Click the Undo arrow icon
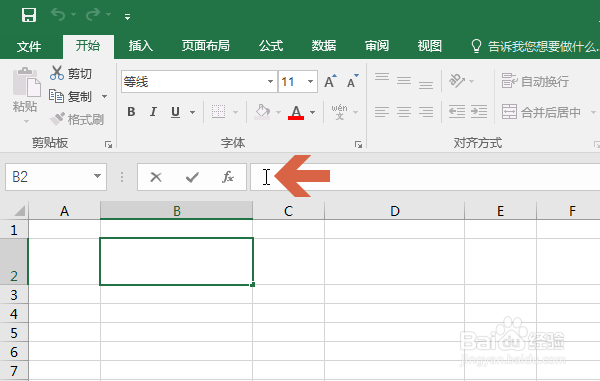The height and width of the screenshot is (381, 600). 58,15
